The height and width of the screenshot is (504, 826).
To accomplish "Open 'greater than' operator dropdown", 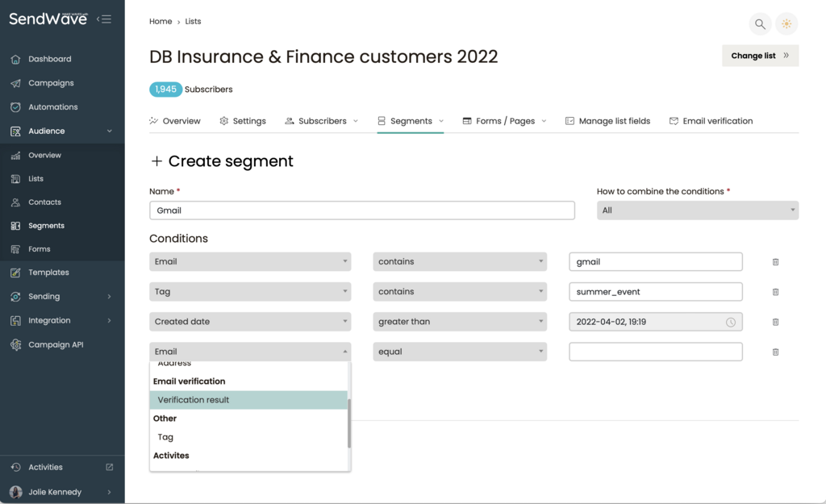I will pyautogui.click(x=459, y=322).
